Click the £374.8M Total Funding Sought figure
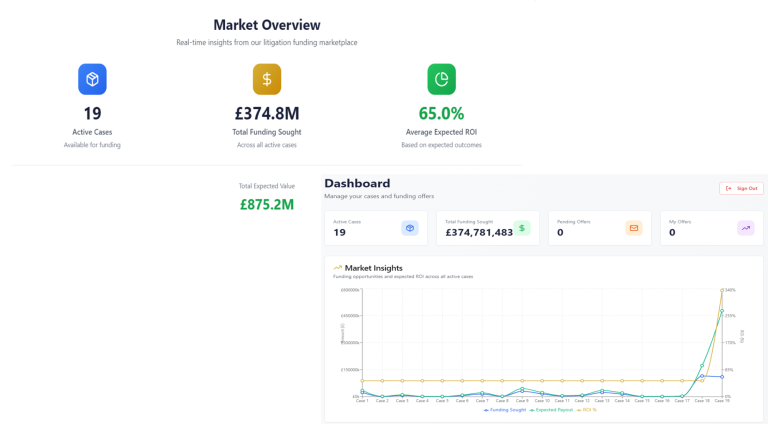 click(267, 114)
